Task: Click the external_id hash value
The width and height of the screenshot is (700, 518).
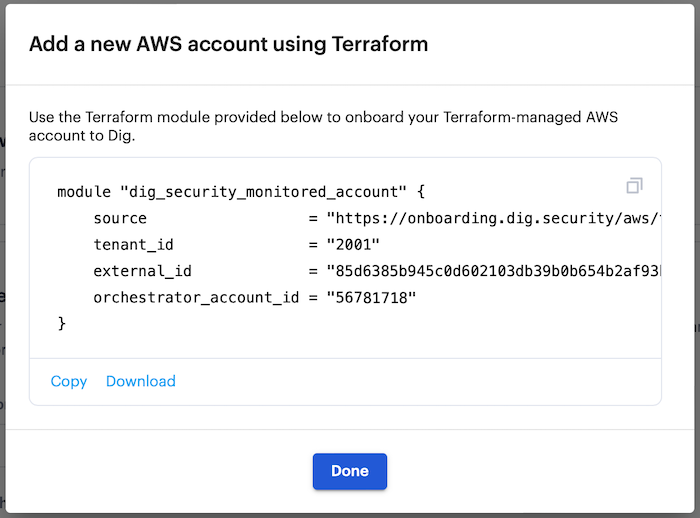Action: point(494,271)
